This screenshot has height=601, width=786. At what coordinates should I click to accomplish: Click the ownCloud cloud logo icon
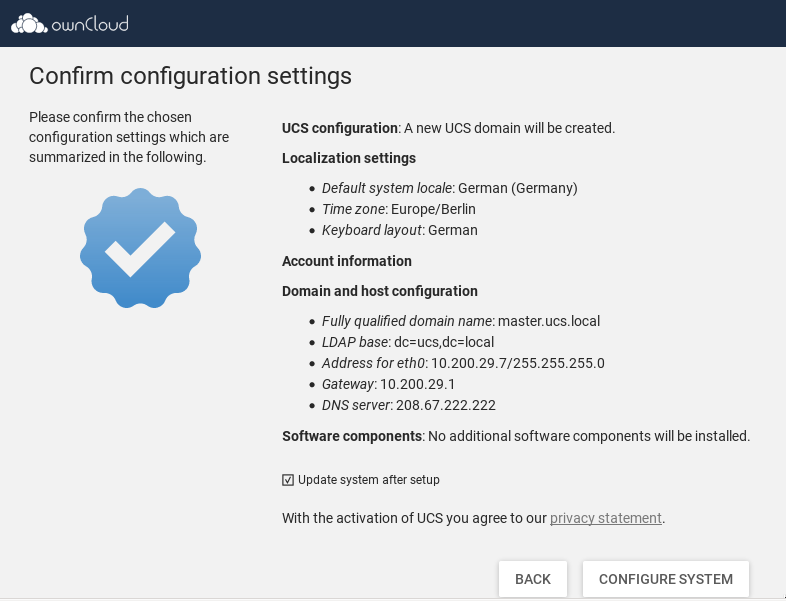29,23
